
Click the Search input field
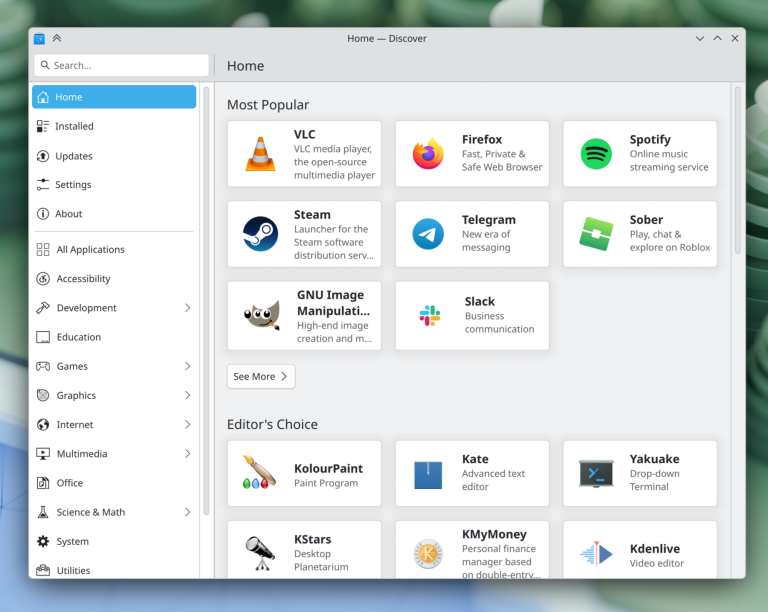(x=121, y=65)
